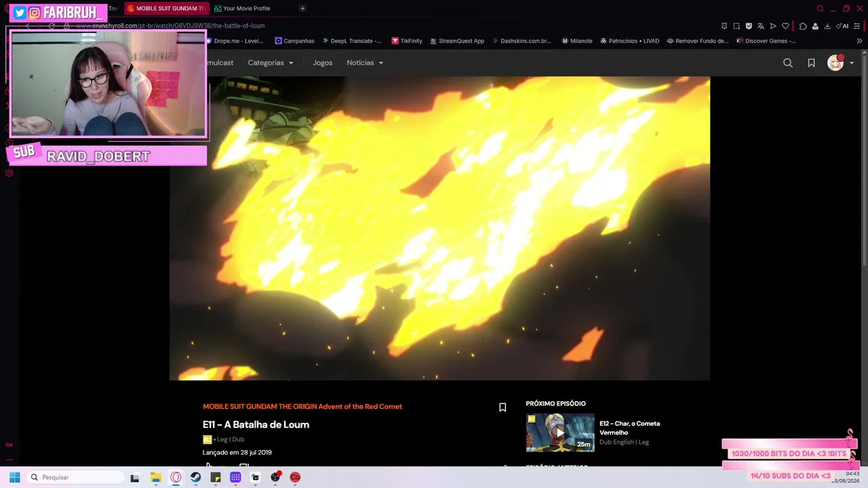Open the browser AI assistant icon
Screen dimensions: 868x488
pos(842,26)
